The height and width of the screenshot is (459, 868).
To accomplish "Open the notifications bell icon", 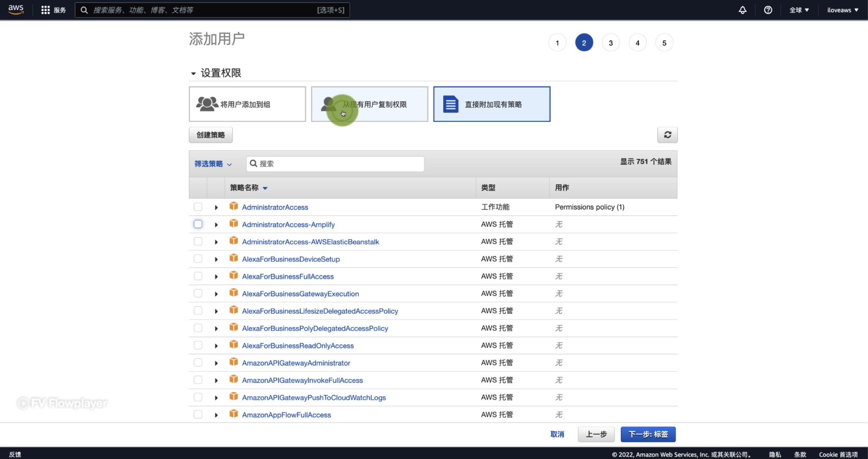I will pyautogui.click(x=742, y=10).
